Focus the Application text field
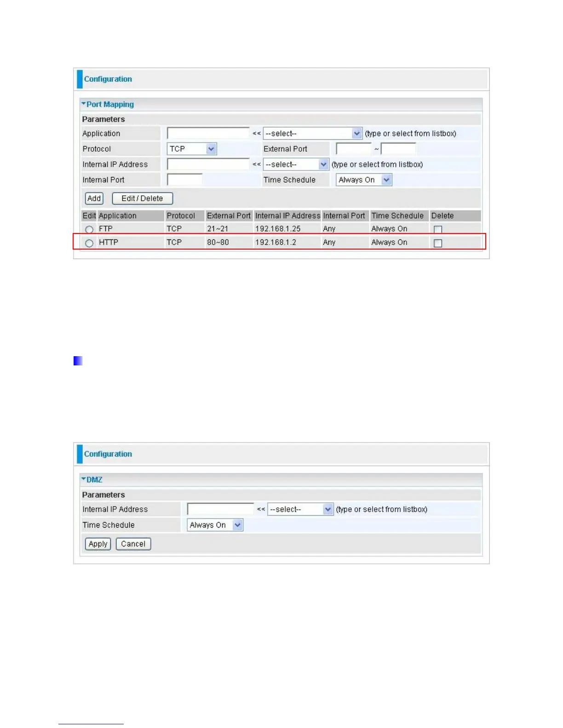This screenshot has width=563, height=728. click(x=208, y=133)
